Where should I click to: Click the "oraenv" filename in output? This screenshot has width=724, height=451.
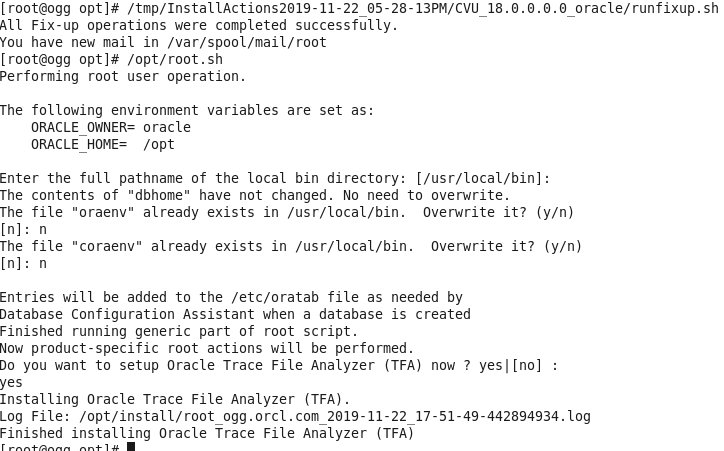tap(103, 212)
